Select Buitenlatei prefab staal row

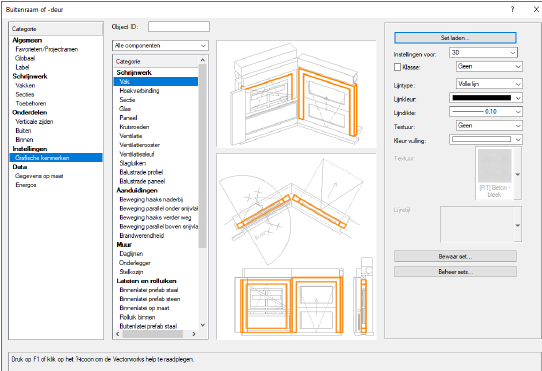pos(148,326)
